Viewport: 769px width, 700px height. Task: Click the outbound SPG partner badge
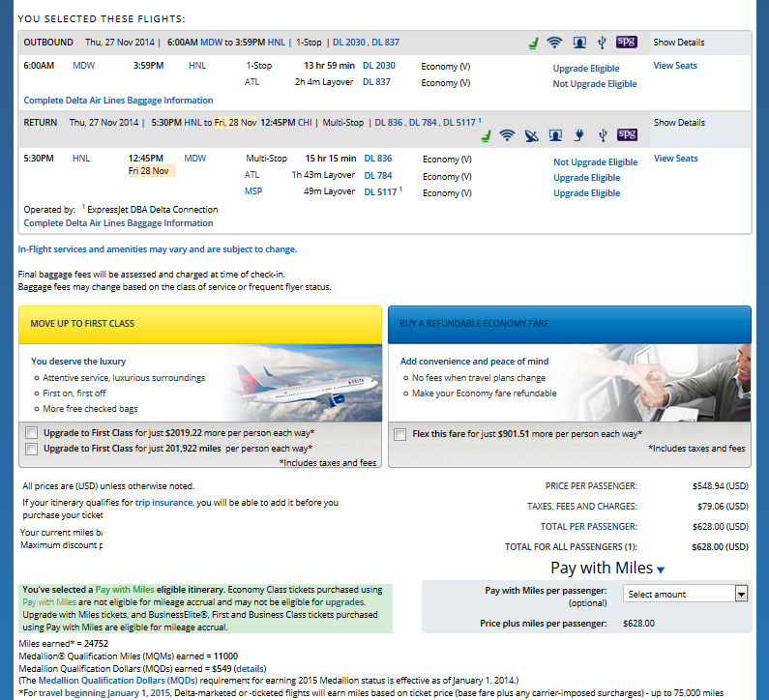[627, 43]
